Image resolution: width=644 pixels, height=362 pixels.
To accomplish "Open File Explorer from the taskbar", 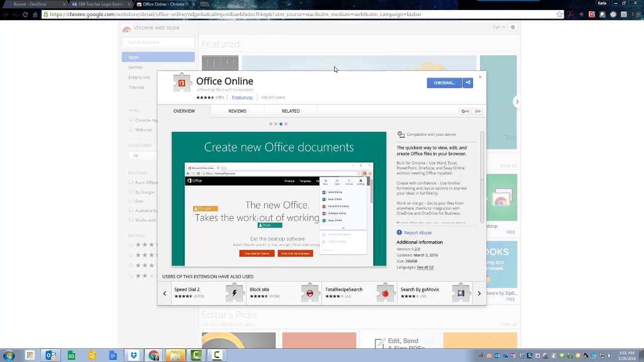I will tap(175, 355).
